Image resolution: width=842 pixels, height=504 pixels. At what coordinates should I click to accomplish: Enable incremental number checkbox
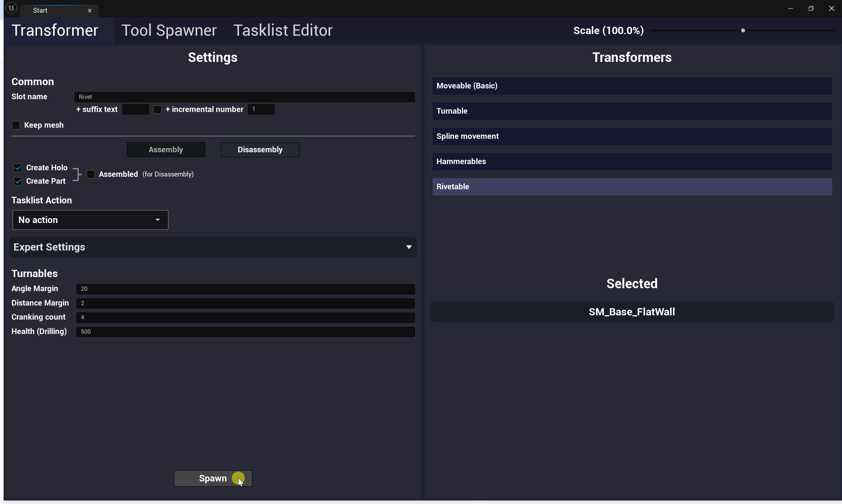click(157, 110)
